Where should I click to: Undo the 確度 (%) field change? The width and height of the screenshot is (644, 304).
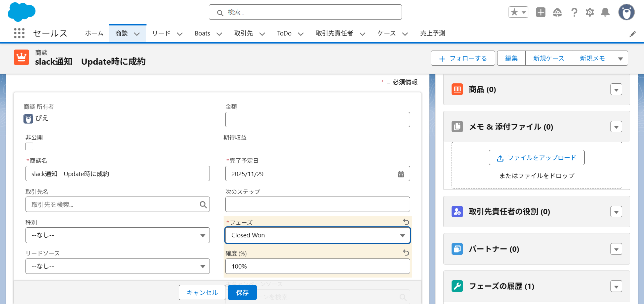tap(406, 252)
